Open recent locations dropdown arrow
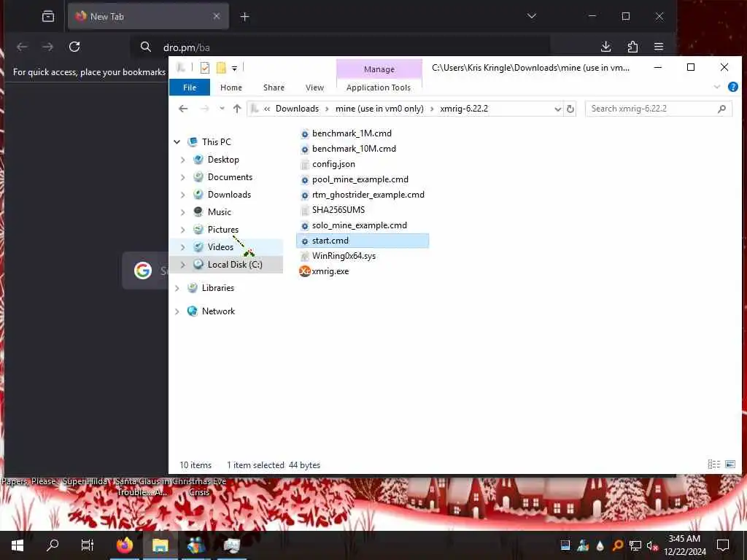Image resolution: width=747 pixels, height=560 pixels. pos(222,109)
